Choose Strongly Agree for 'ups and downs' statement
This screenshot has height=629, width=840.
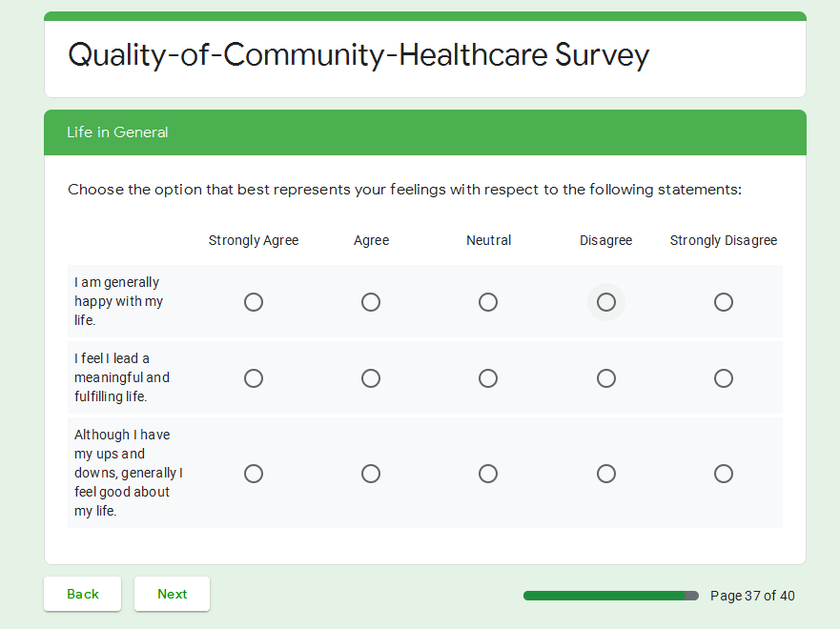(254, 474)
